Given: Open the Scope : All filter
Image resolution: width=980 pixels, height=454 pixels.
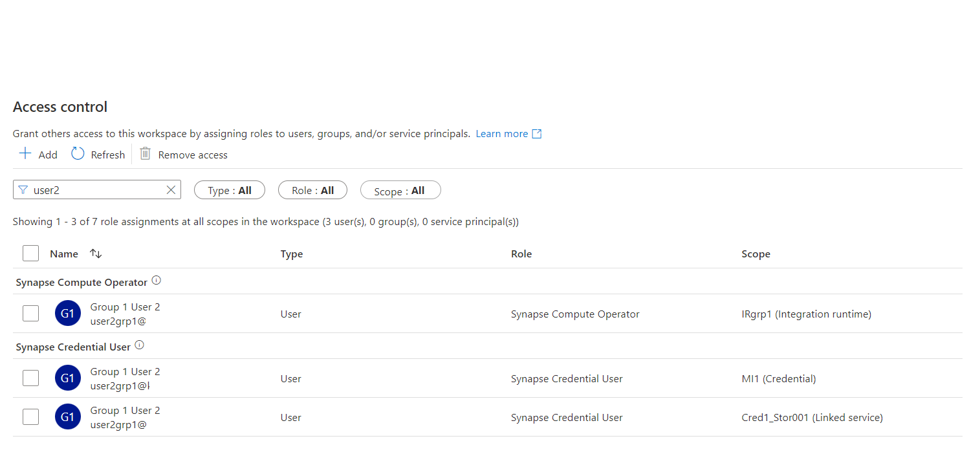Looking at the screenshot, I should tap(400, 189).
